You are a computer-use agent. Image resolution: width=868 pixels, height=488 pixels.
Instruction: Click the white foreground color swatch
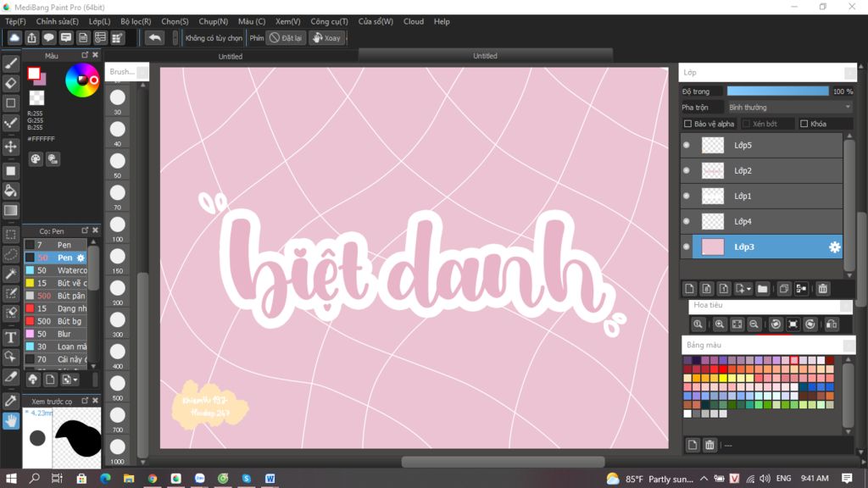(34, 73)
